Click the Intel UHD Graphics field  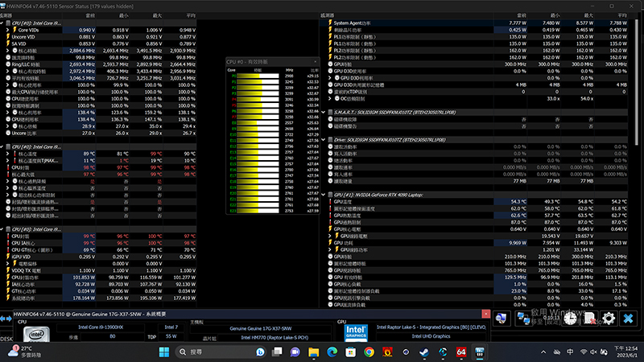[x=431, y=336]
